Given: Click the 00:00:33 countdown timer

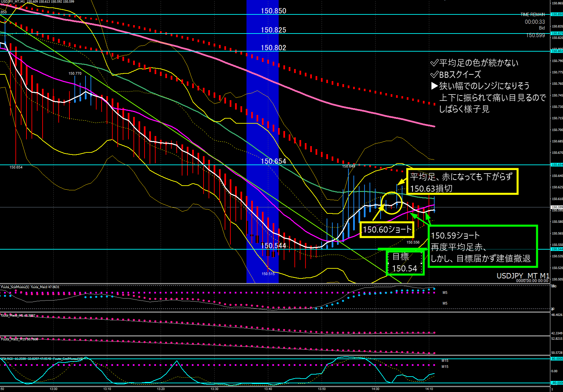Looking at the screenshot, I should [x=535, y=22].
